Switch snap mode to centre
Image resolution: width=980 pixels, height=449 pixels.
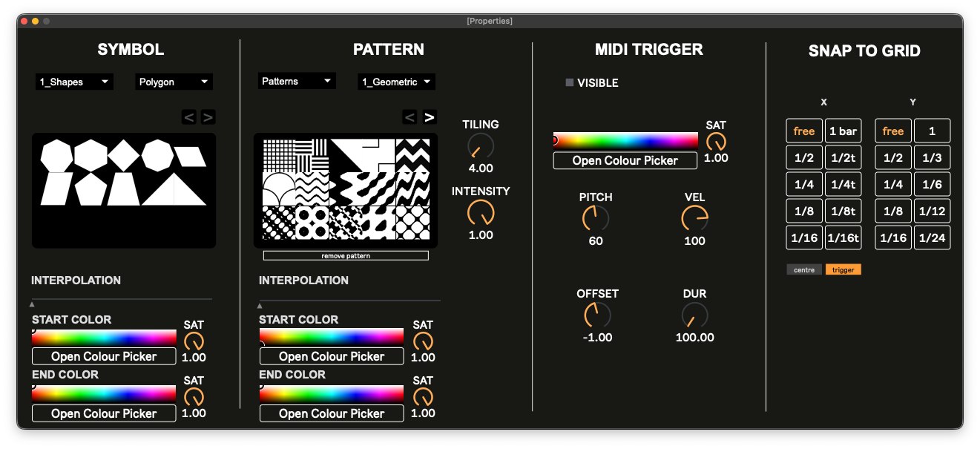tap(804, 269)
